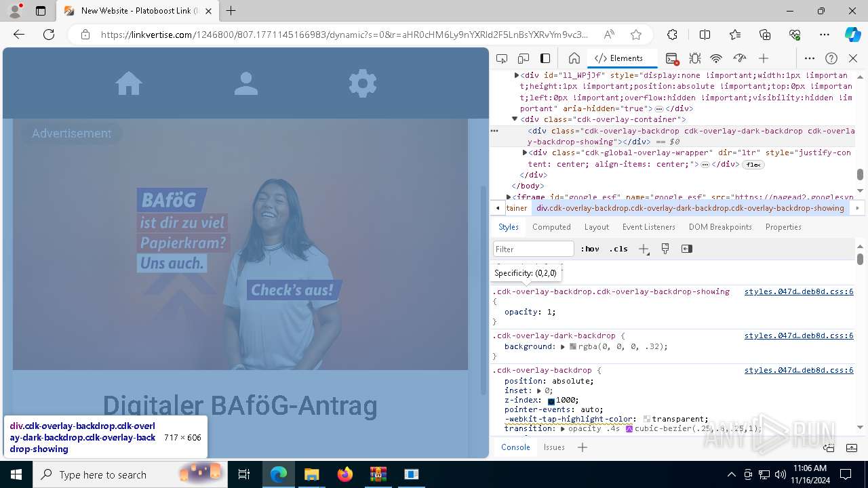Open styles css link for backdrop-showing rule
This screenshot has height=488, width=868.
[x=799, y=291]
